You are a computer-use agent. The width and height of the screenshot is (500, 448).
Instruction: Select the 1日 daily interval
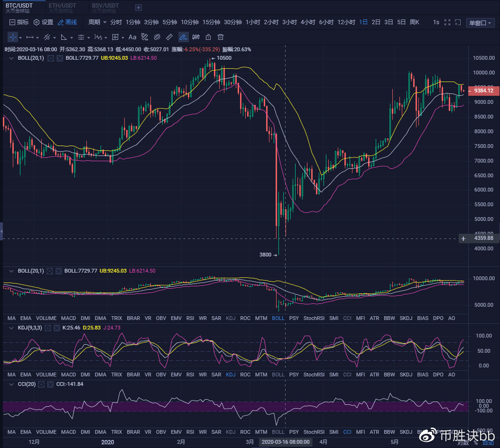point(363,22)
